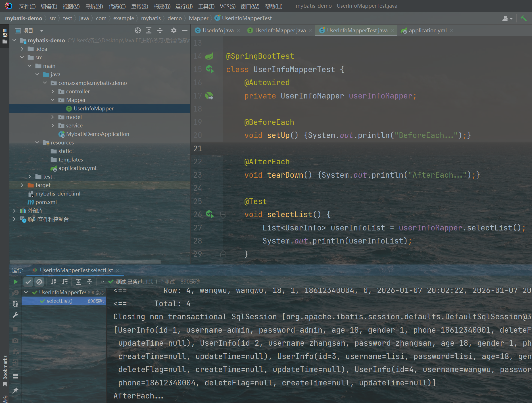The image size is (532, 403).
Task: Expand the .idea folder
Action: (22, 49)
